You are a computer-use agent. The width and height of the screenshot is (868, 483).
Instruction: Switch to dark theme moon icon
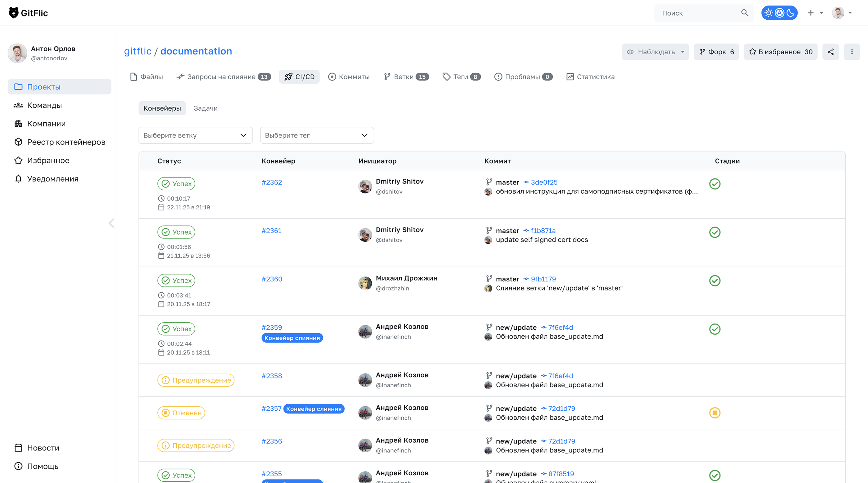pyautogui.click(x=790, y=13)
